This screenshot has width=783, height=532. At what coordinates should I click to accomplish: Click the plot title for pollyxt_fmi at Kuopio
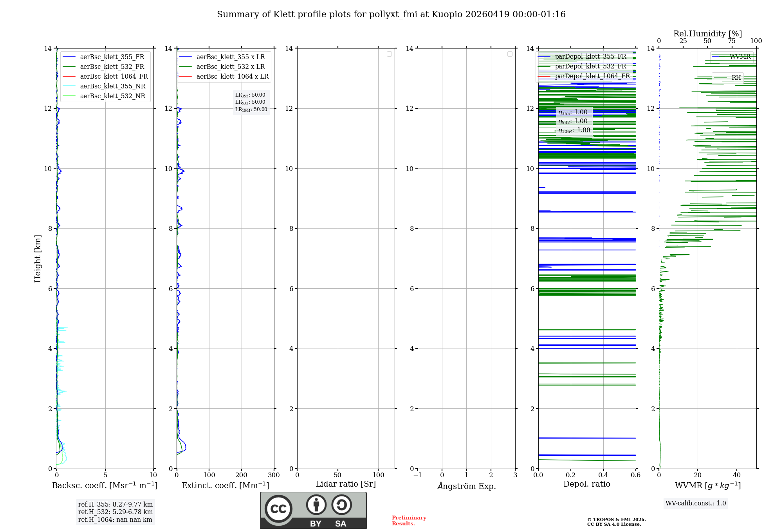coord(391,14)
